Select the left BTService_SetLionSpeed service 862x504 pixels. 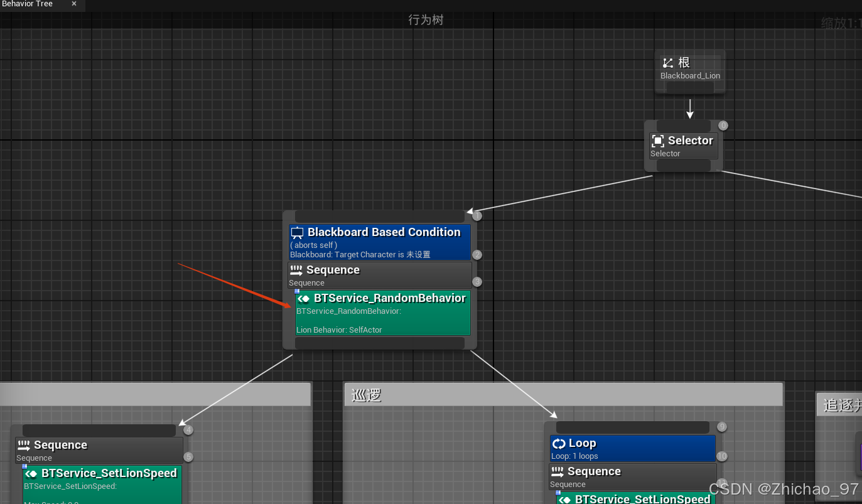pyautogui.click(x=102, y=485)
